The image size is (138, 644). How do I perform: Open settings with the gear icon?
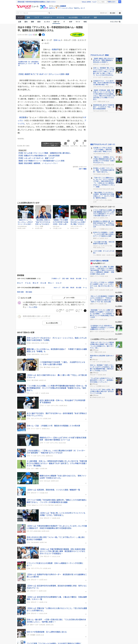[120, 13]
